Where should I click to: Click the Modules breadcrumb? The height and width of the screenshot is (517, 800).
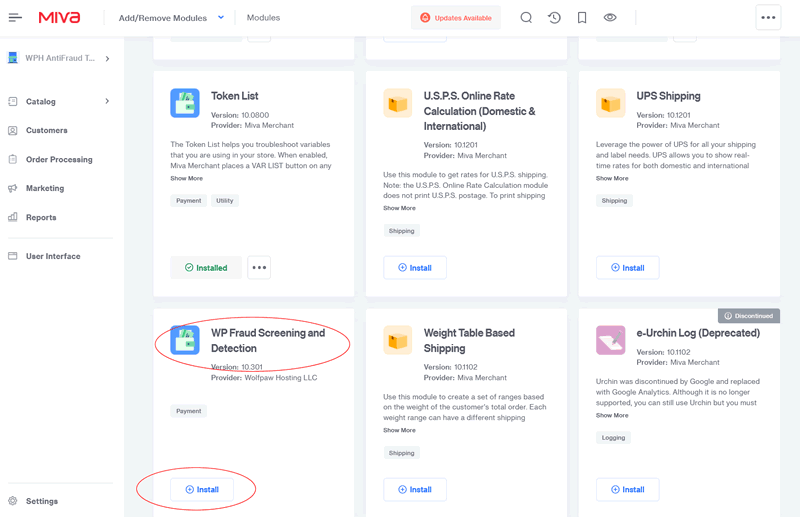(x=263, y=18)
